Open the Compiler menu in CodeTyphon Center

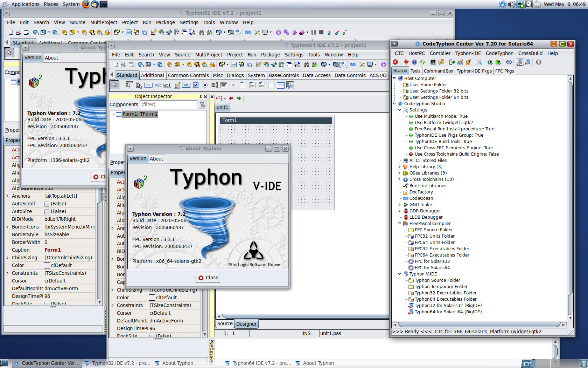(440, 53)
